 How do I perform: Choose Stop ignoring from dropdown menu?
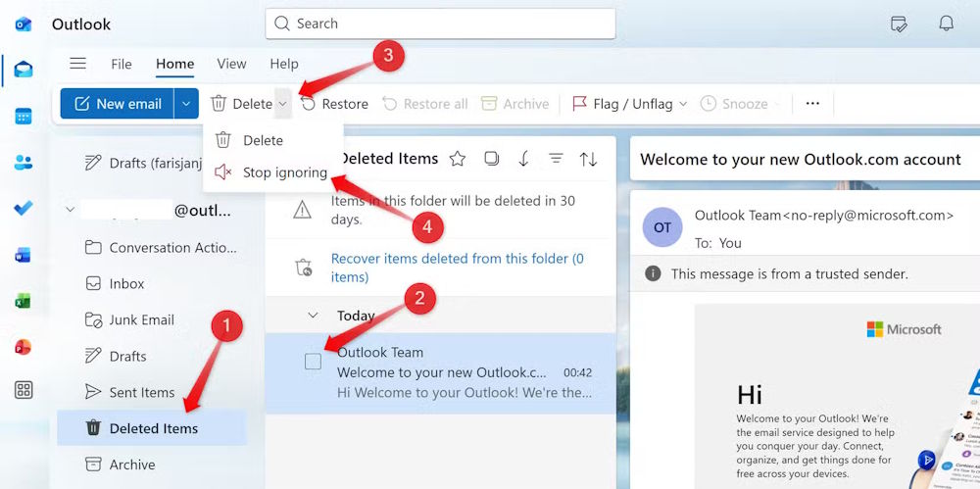[273, 172]
